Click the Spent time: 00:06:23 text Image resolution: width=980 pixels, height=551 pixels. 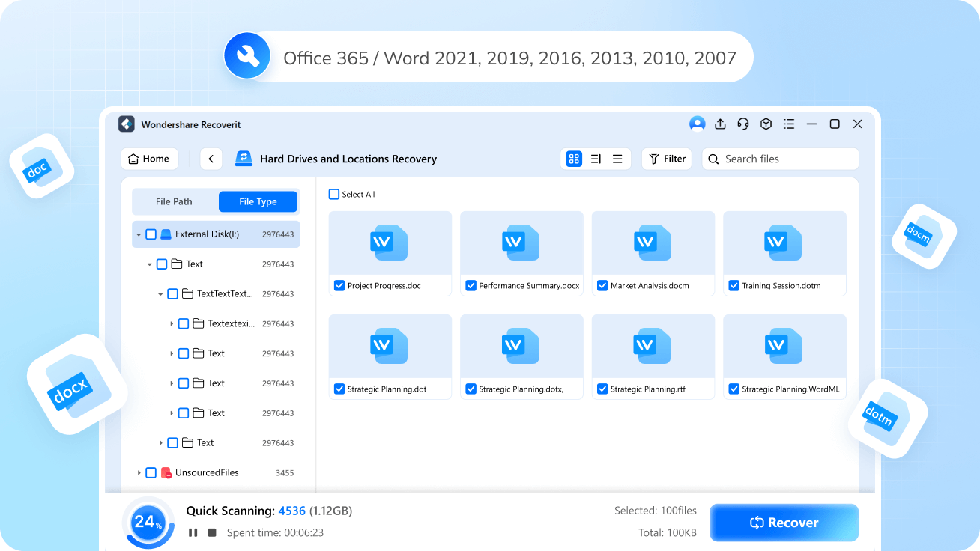pos(275,533)
